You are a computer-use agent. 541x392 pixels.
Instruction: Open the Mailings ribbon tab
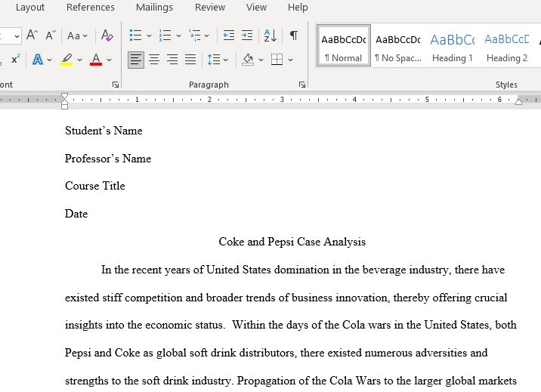(154, 8)
